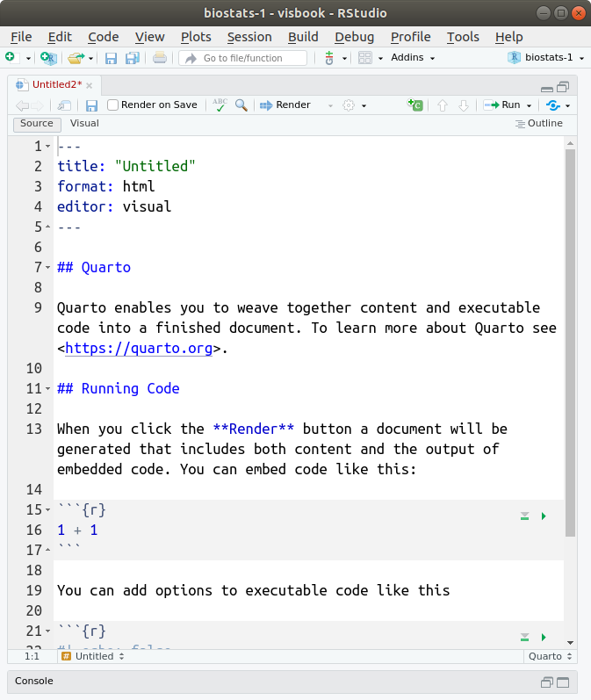Run all chunks above line 15 chunk

pos(525,516)
